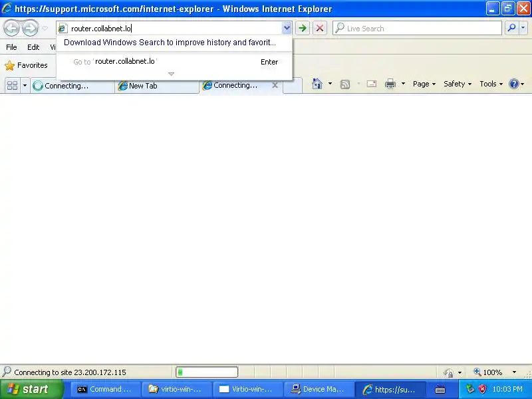Click the zoom level 100% button
Image resolution: width=532 pixels, height=399 pixels.
pos(488,372)
